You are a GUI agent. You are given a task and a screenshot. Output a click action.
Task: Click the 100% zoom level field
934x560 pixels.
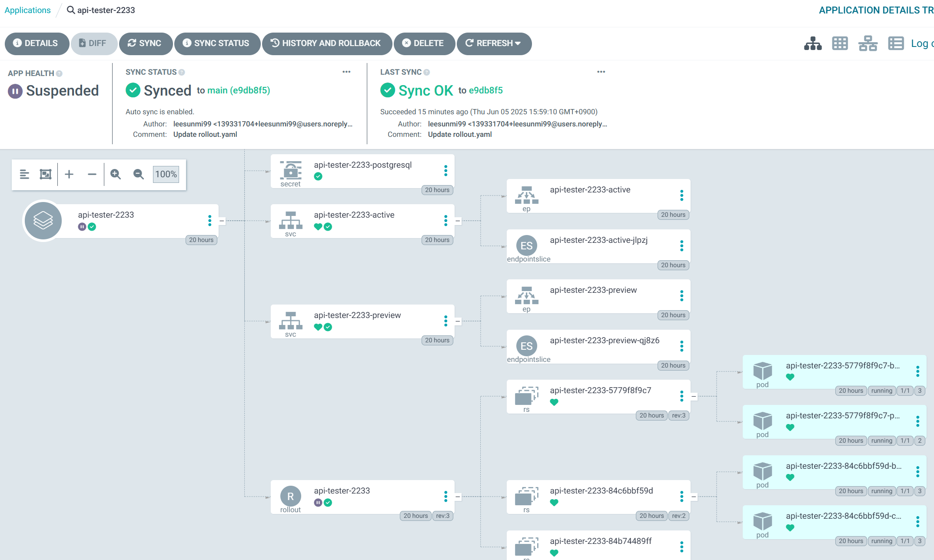pyautogui.click(x=166, y=174)
